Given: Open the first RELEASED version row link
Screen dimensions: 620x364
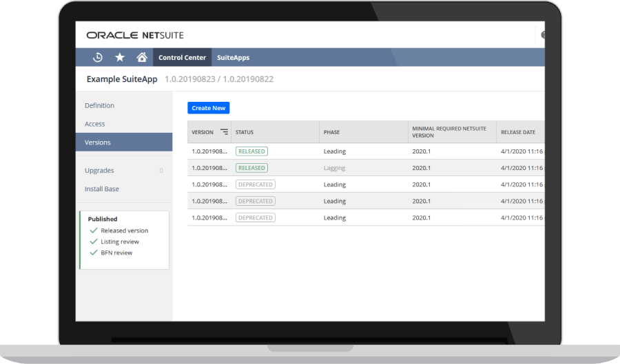Looking at the screenshot, I should pyautogui.click(x=209, y=151).
